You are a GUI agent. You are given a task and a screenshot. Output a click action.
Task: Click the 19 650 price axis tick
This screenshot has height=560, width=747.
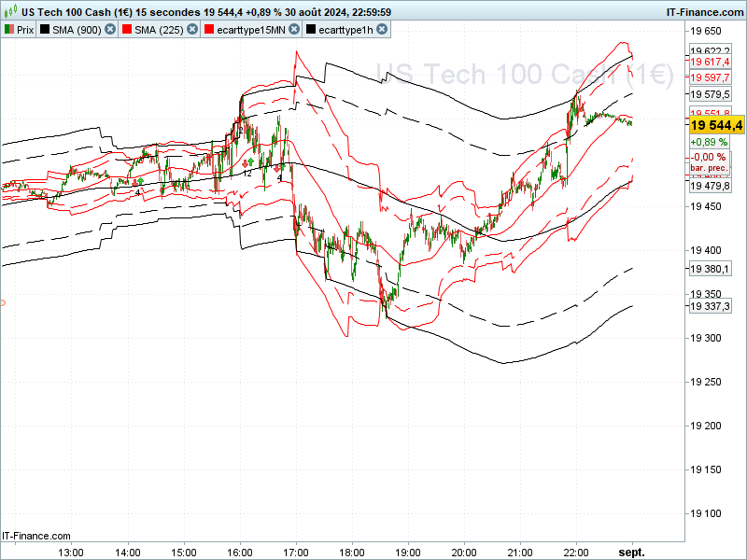coord(706,32)
